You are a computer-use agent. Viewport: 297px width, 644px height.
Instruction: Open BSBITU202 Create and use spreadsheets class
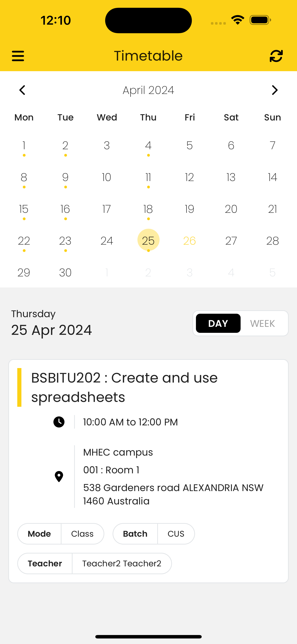[x=125, y=387]
